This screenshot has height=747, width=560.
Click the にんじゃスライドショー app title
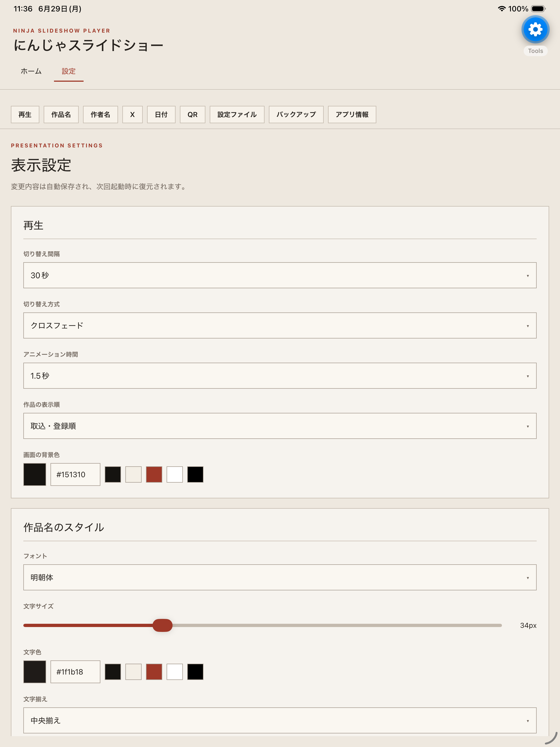coord(88,45)
